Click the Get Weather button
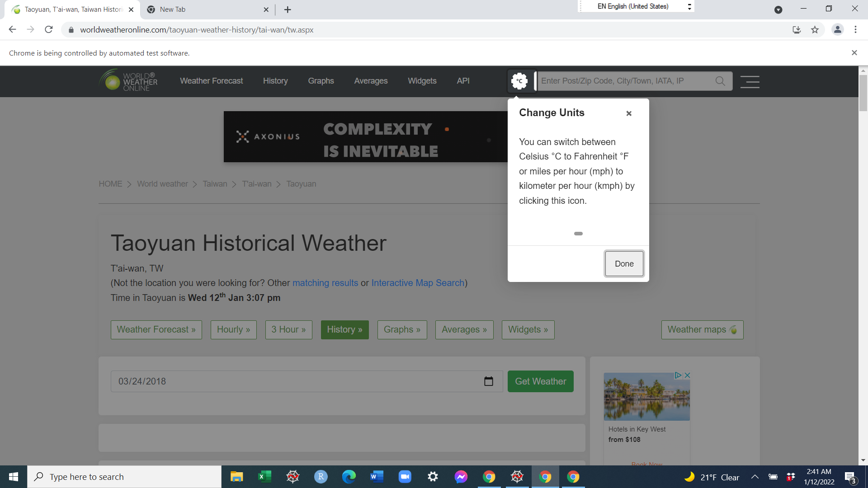The width and height of the screenshot is (868, 488). click(540, 381)
